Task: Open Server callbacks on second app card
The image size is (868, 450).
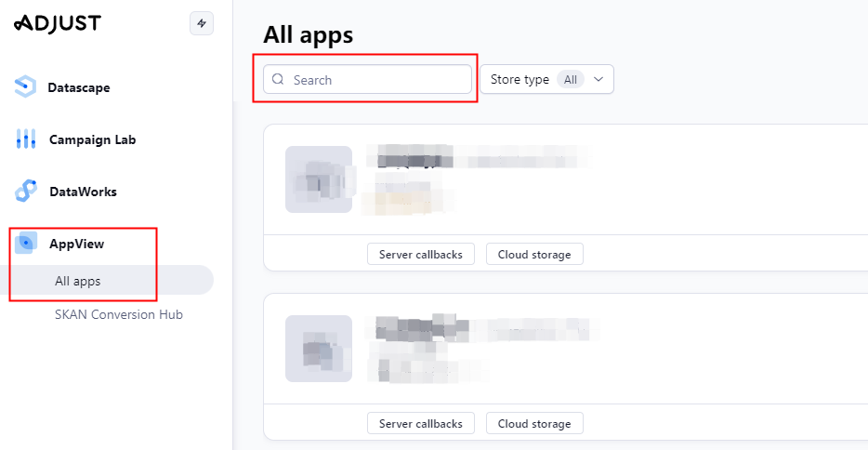Action: click(421, 423)
